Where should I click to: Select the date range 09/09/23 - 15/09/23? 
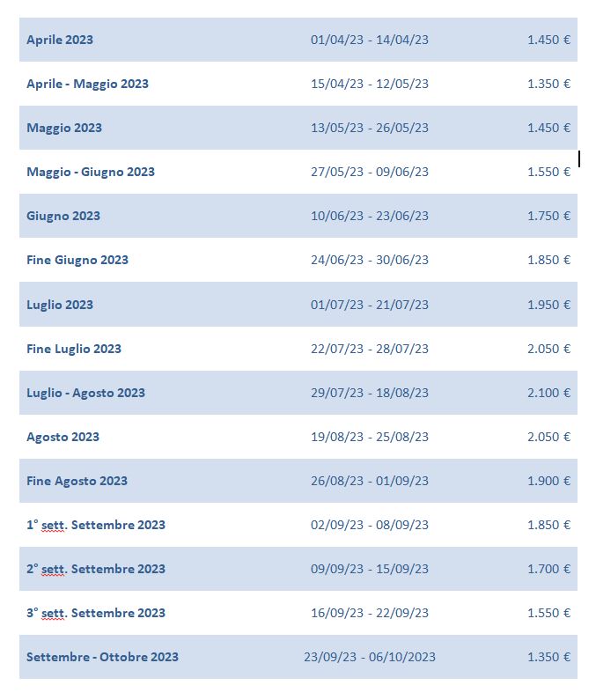(370, 569)
